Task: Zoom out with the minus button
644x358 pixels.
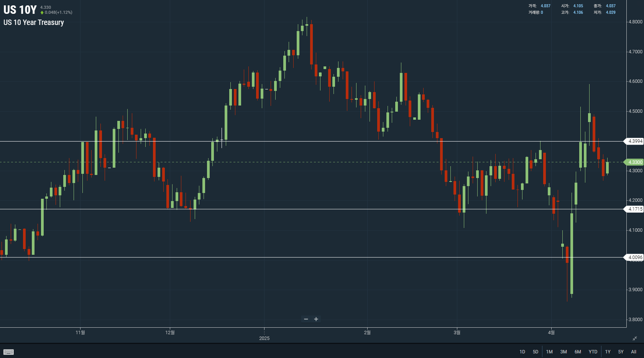Action: pyautogui.click(x=306, y=319)
